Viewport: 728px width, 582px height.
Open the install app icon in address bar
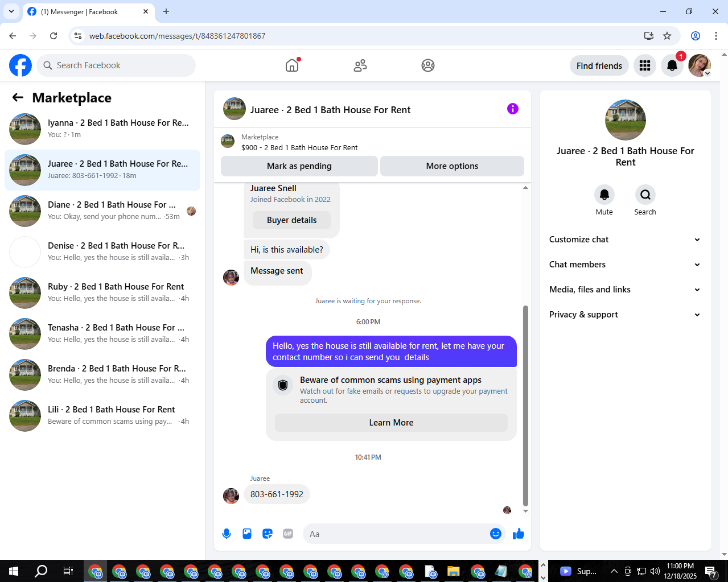[649, 36]
